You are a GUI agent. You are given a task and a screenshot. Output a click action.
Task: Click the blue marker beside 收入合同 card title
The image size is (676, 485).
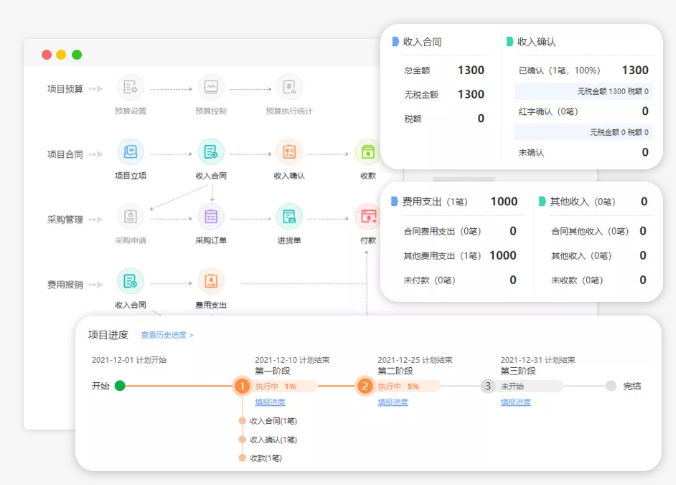(395, 42)
